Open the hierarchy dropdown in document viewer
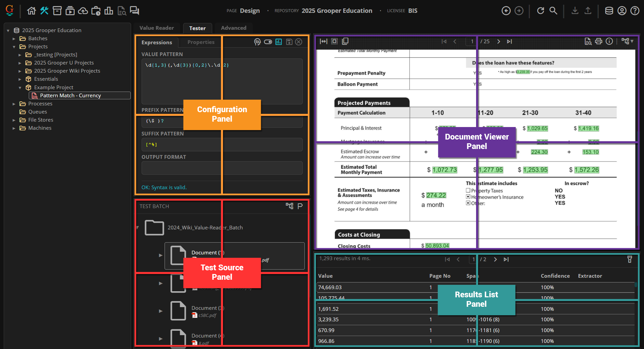Viewport: 644px width, 349px height. [627, 41]
